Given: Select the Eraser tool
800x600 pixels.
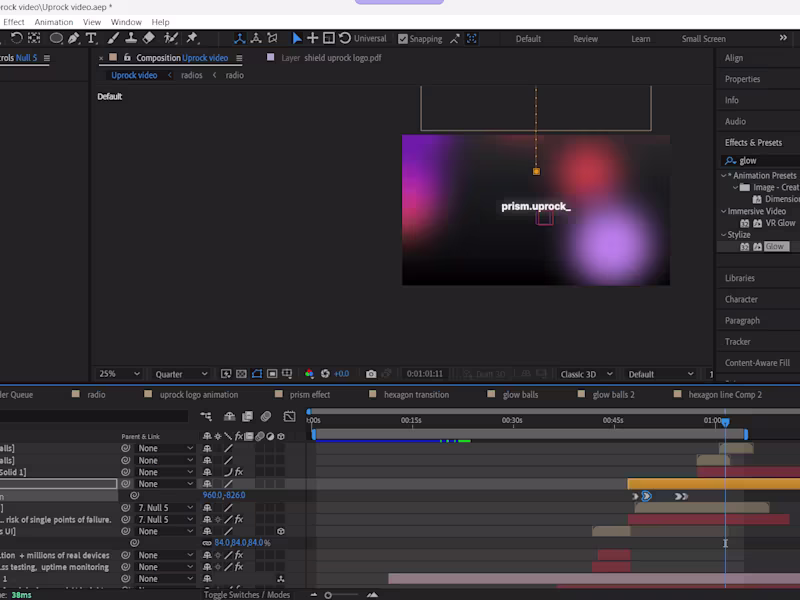Looking at the screenshot, I should (148, 38).
